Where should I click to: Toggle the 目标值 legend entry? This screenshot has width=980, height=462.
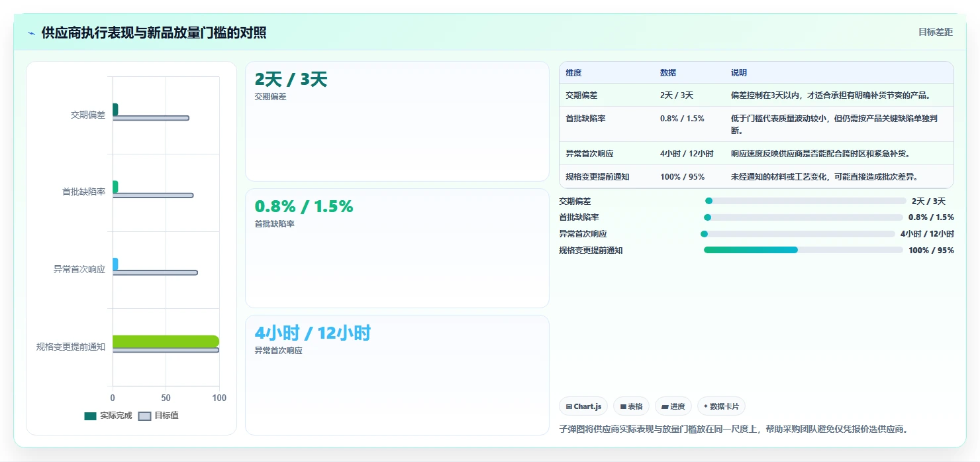tap(158, 416)
